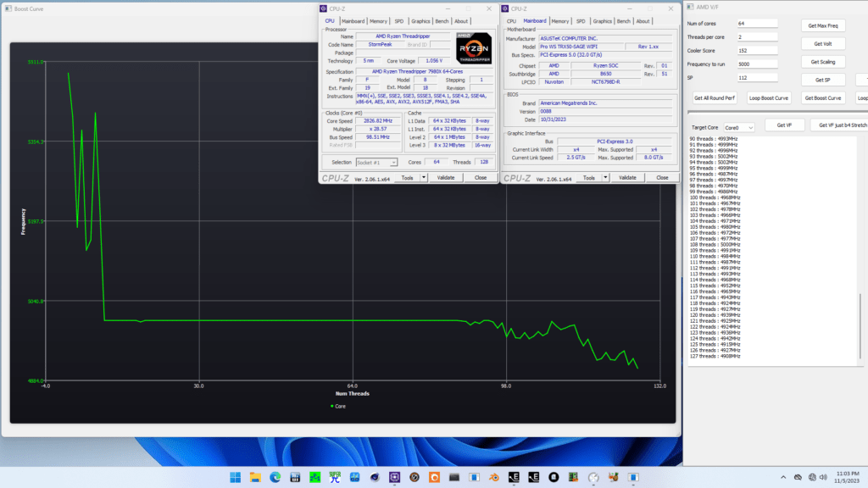
Task: Click Validate in the left CPU-Z window
Action: [x=446, y=178]
